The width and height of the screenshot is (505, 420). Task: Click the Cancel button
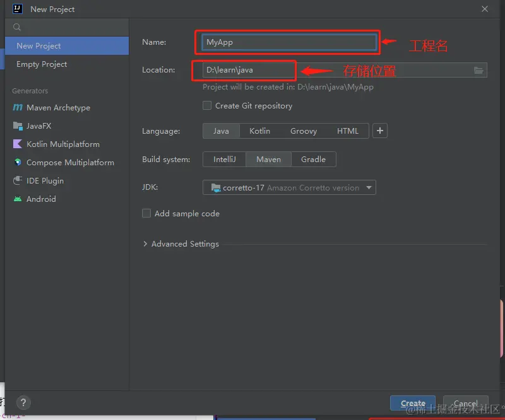pyautogui.click(x=465, y=403)
